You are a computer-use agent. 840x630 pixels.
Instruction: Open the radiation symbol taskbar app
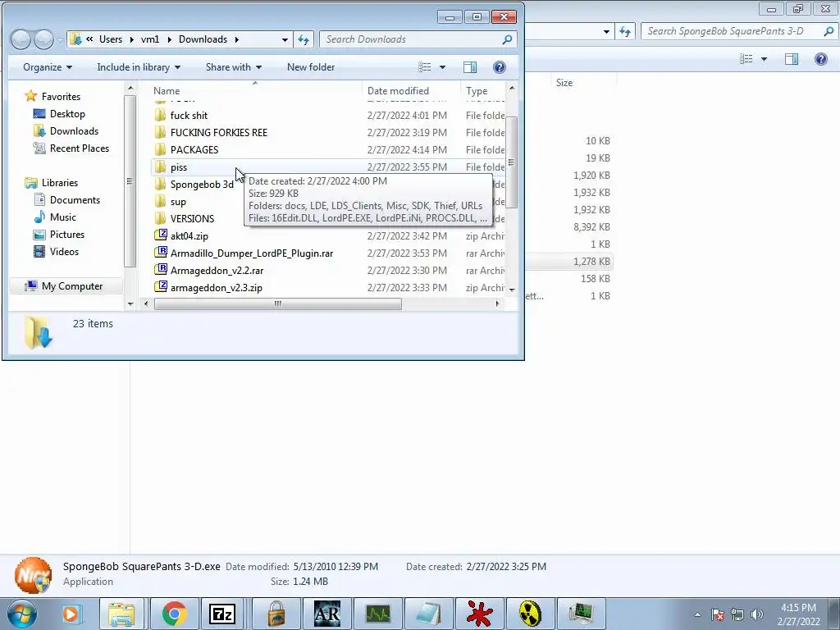pyautogui.click(x=531, y=614)
